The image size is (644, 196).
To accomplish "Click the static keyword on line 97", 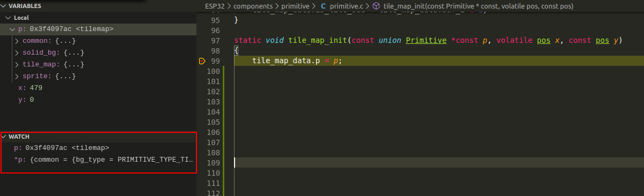I will (x=248, y=41).
